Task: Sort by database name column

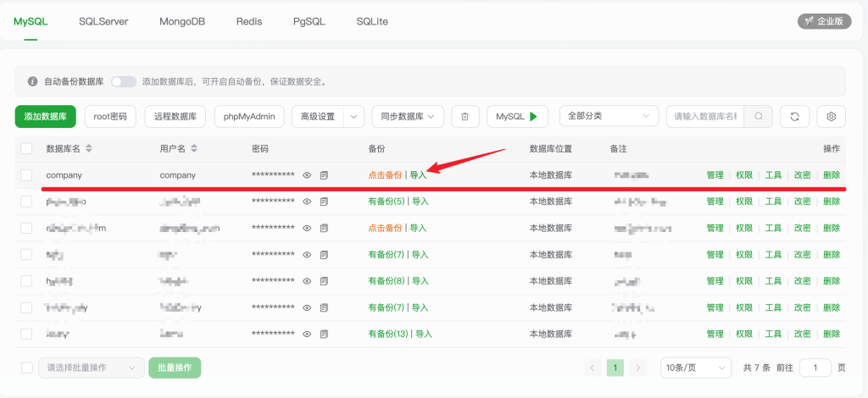Action: 89,148
